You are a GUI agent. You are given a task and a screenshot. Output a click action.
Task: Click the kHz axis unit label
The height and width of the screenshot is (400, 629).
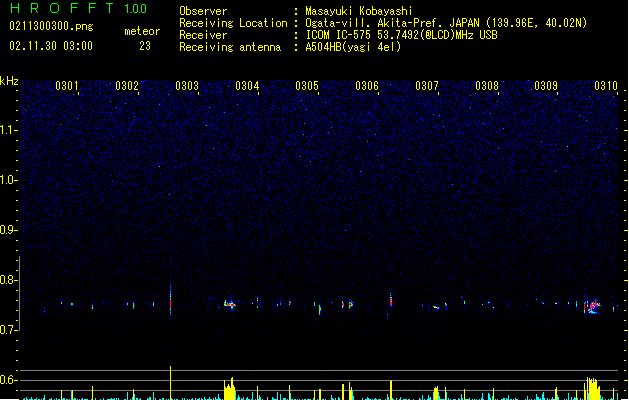click(9, 81)
